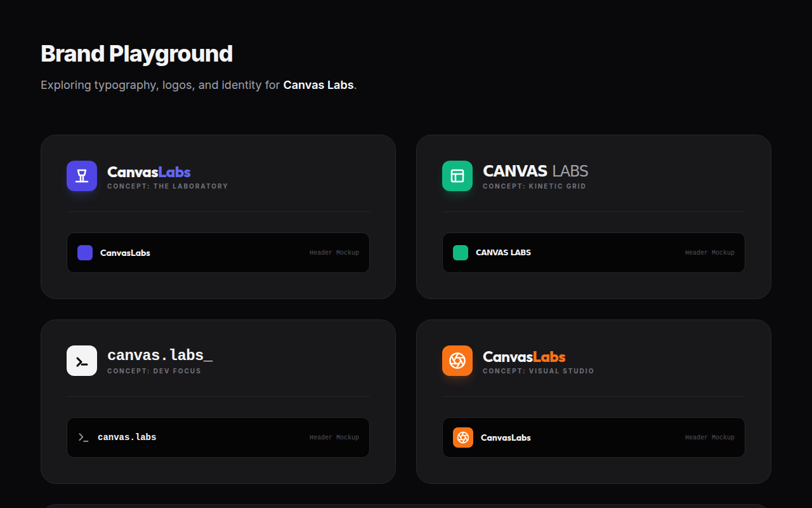Click the small orange aperture icon in header mockup
Screen dimensions: 812x508
pyautogui.click(x=463, y=438)
